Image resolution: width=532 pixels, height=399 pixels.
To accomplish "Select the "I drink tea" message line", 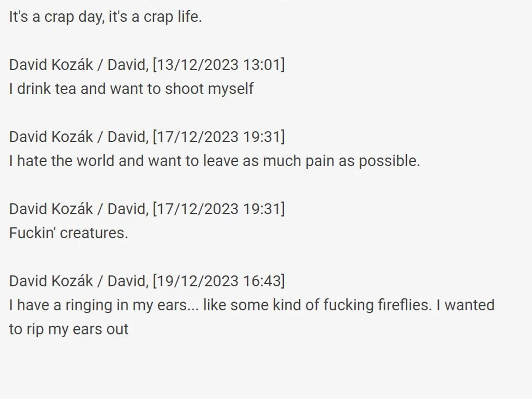I will click(x=131, y=89).
